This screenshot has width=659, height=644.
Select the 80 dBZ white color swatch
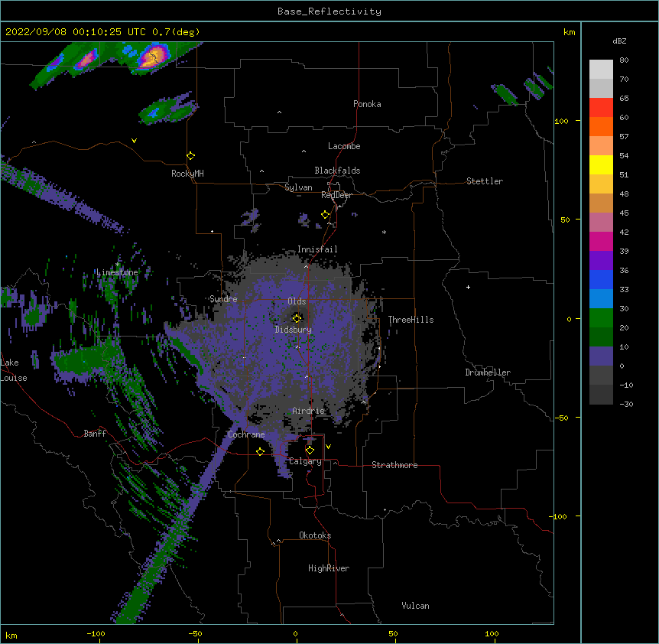pyautogui.click(x=601, y=70)
